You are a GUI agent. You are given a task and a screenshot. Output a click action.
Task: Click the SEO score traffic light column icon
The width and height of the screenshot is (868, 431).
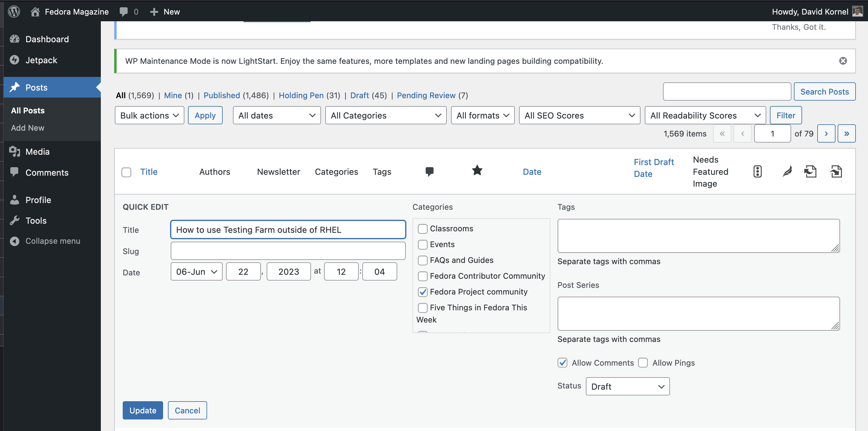pyautogui.click(x=757, y=171)
